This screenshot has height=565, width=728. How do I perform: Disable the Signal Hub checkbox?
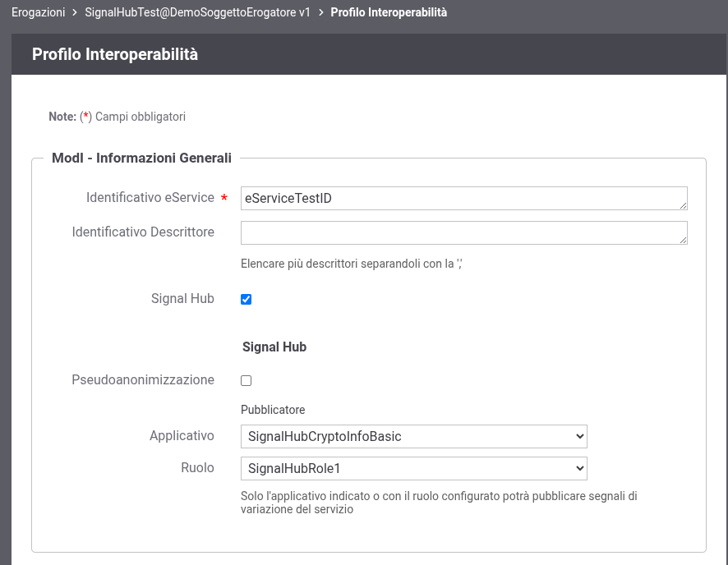pos(246,299)
